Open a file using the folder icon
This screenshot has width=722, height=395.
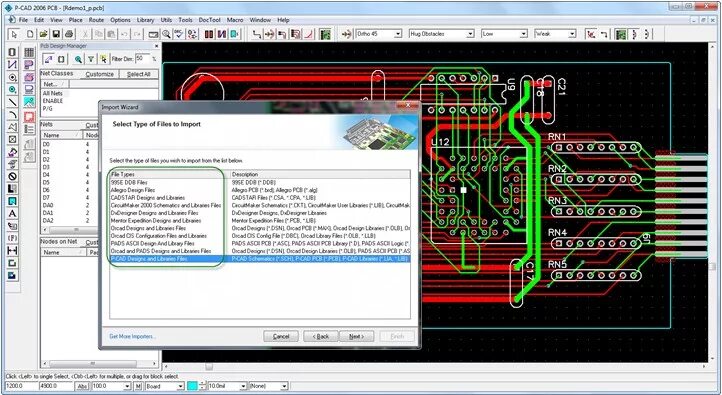pos(43,34)
